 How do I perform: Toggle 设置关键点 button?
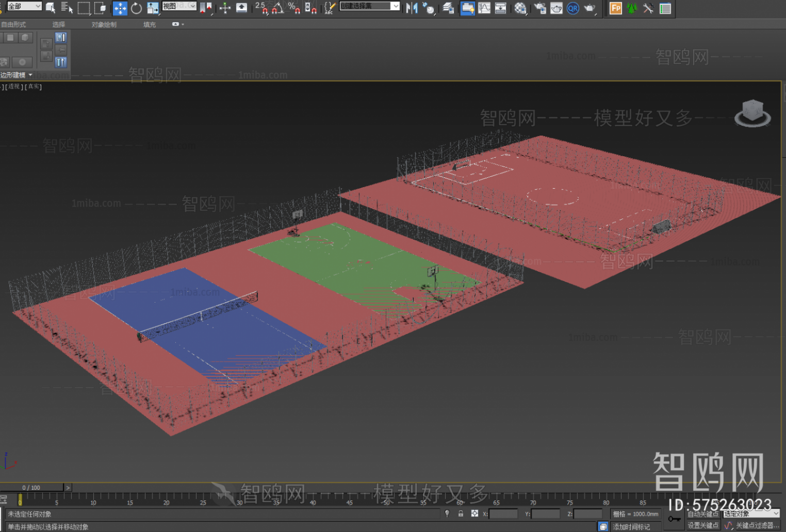click(x=703, y=525)
